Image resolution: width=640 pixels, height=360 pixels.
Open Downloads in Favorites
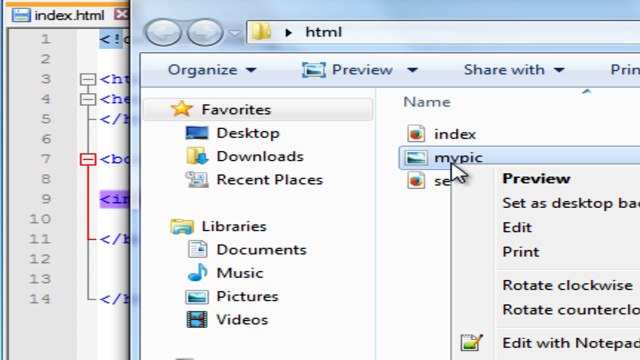tap(260, 156)
